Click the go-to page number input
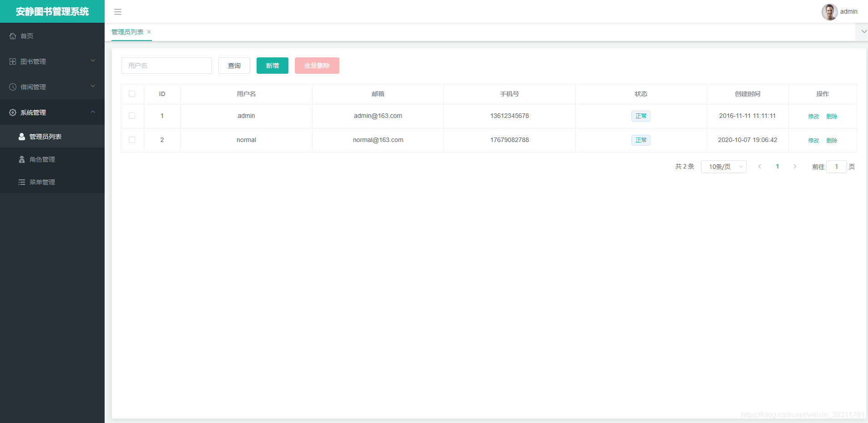This screenshot has height=423, width=868. [836, 167]
